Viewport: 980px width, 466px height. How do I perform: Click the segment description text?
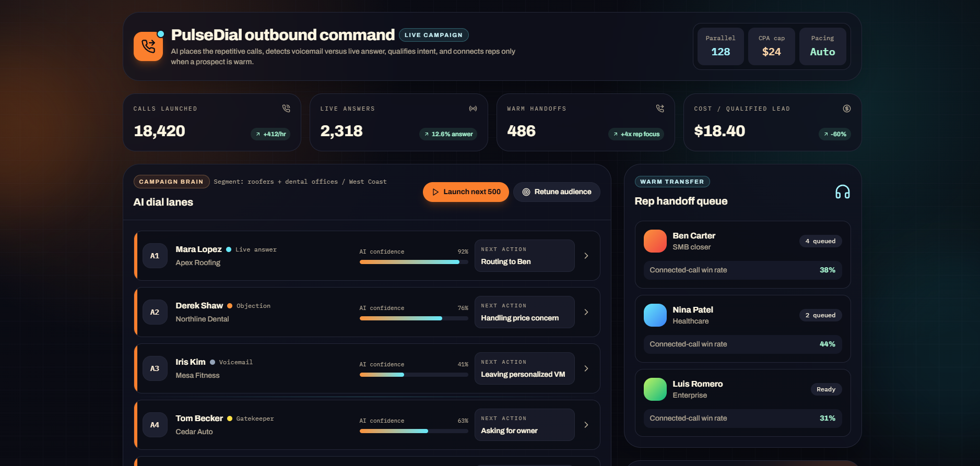pos(300,182)
